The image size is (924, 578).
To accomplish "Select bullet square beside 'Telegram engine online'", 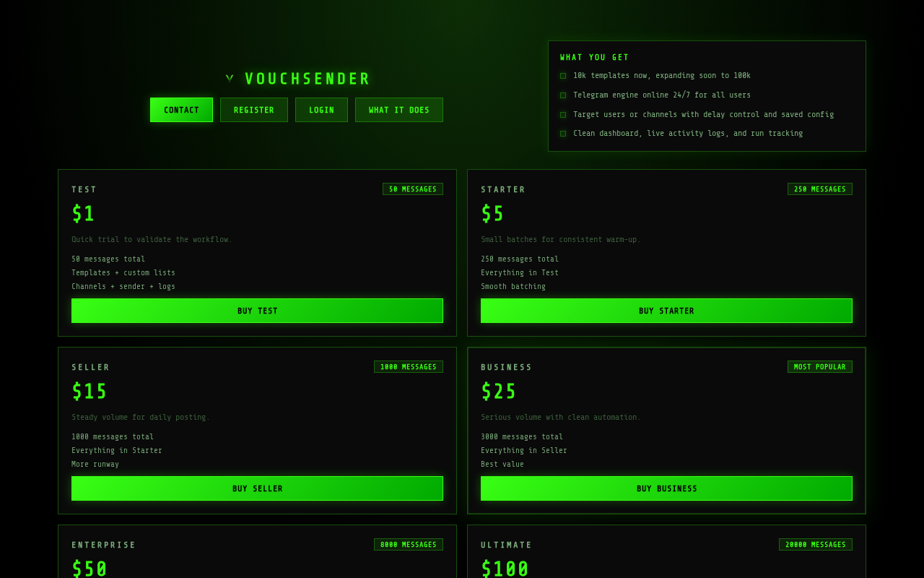I will point(563,95).
